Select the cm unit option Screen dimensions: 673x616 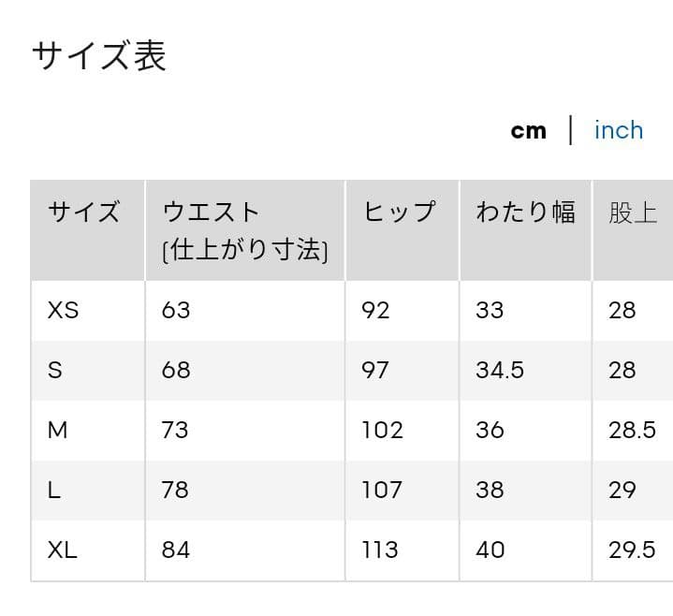(x=528, y=131)
